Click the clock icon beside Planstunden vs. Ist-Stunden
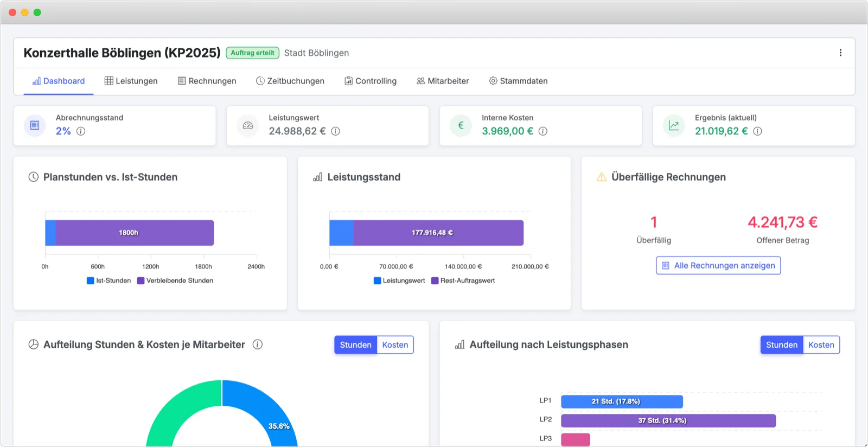This screenshot has width=868, height=447. [34, 177]
